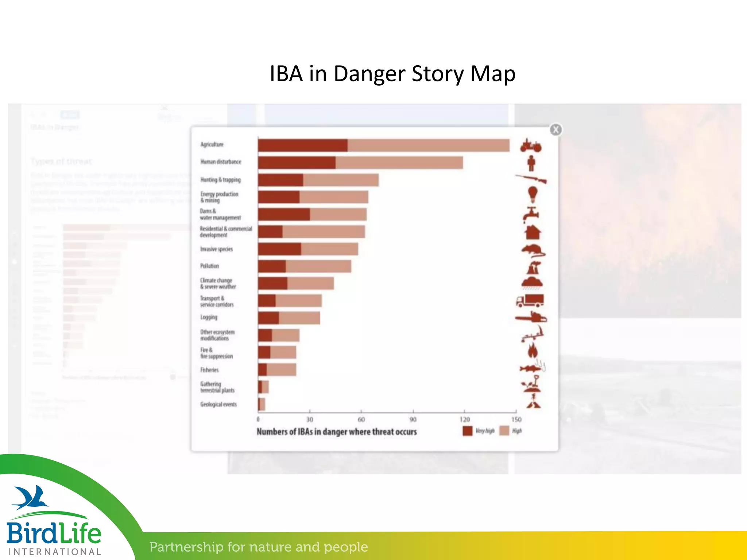Viewport: 747px width, 560px height.
Task: Click the axis value '150'
Action: [x=516, y=419]
